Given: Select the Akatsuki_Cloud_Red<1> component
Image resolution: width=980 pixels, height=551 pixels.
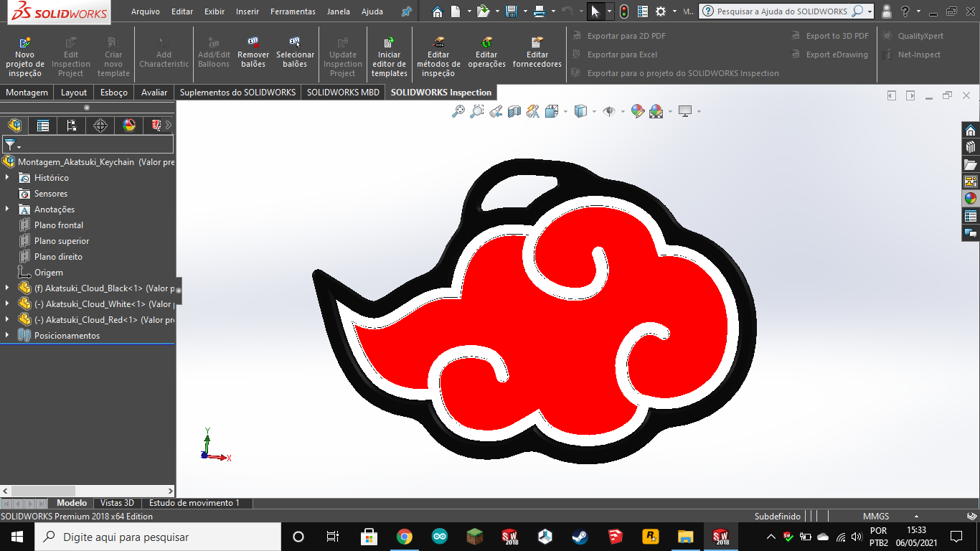Looking at the screenshot, I should [95, 320].
